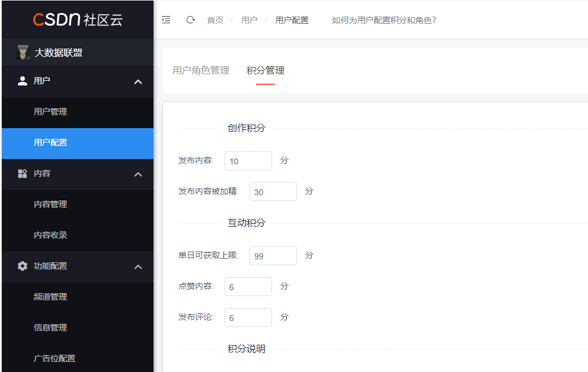Click the 内容 sidebar section label
Image resolution: width=588 pixels, height=372 pixels.
(42, 173)
